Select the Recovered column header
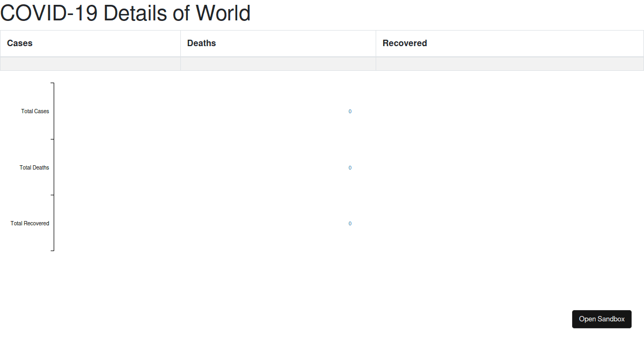644x338 pixels. click(510, 43)
